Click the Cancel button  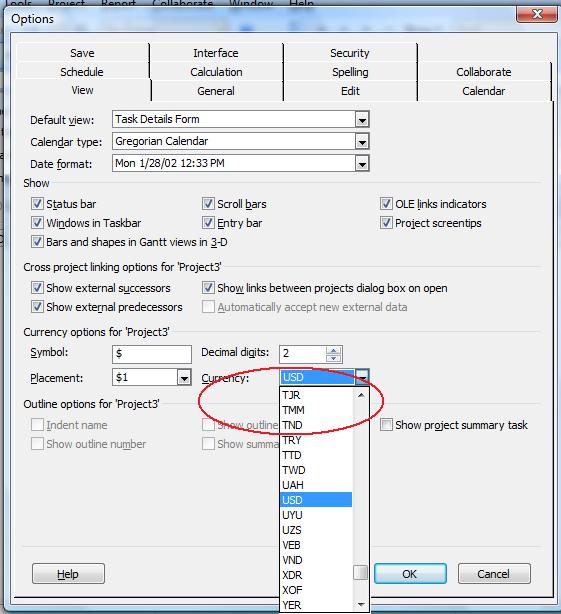coord(494,574)
